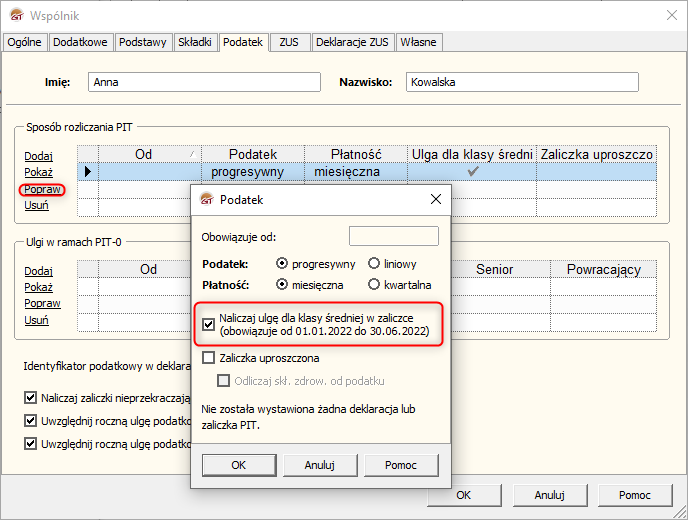Click the Imię field containing Anna
This screenshot has width=688, height=520.
coord(204,82)
